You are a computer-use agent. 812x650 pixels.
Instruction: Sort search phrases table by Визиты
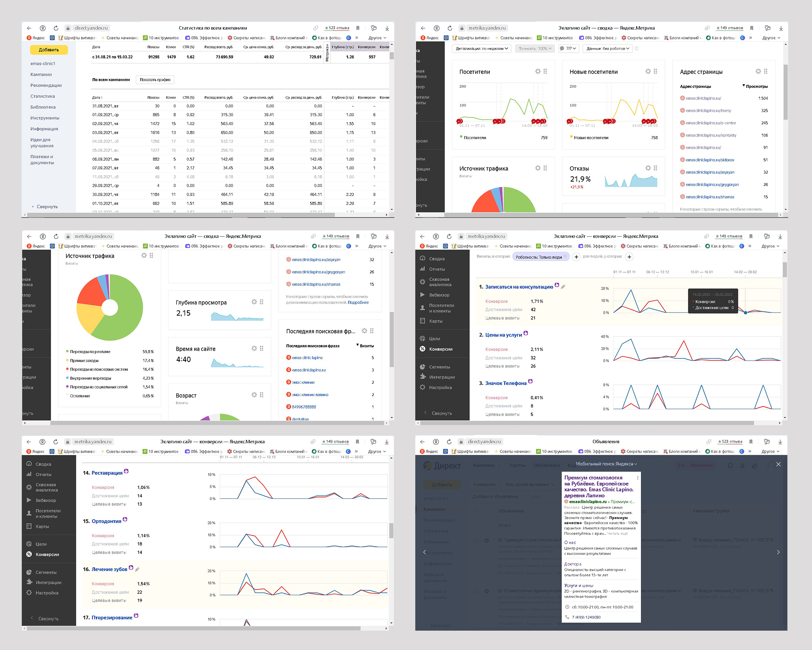tap(365, 346)
